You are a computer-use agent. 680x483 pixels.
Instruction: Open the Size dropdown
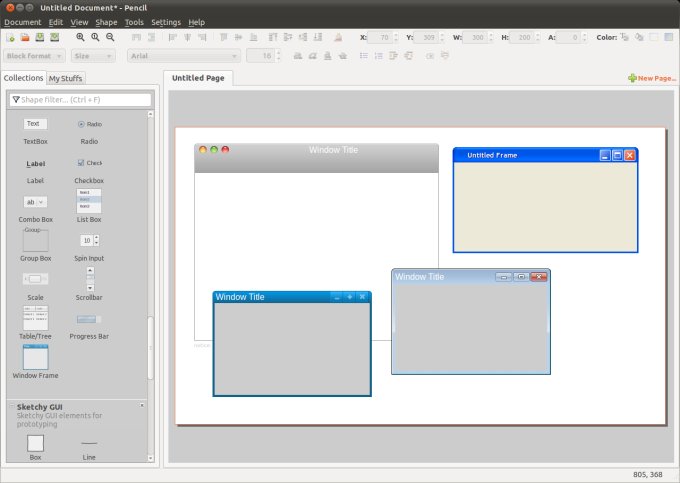93,56
